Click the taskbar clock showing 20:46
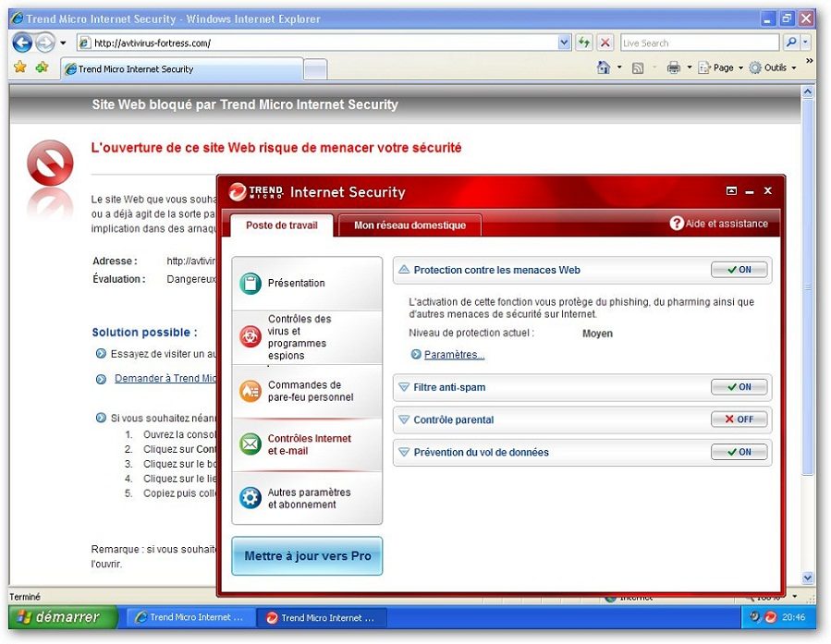831x644 pixels. (793, 617)
